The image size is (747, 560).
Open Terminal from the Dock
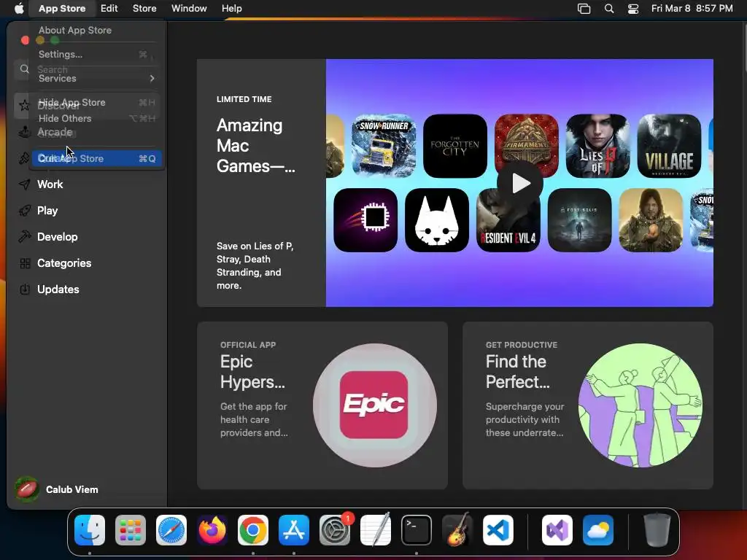(x=417, y=530)
